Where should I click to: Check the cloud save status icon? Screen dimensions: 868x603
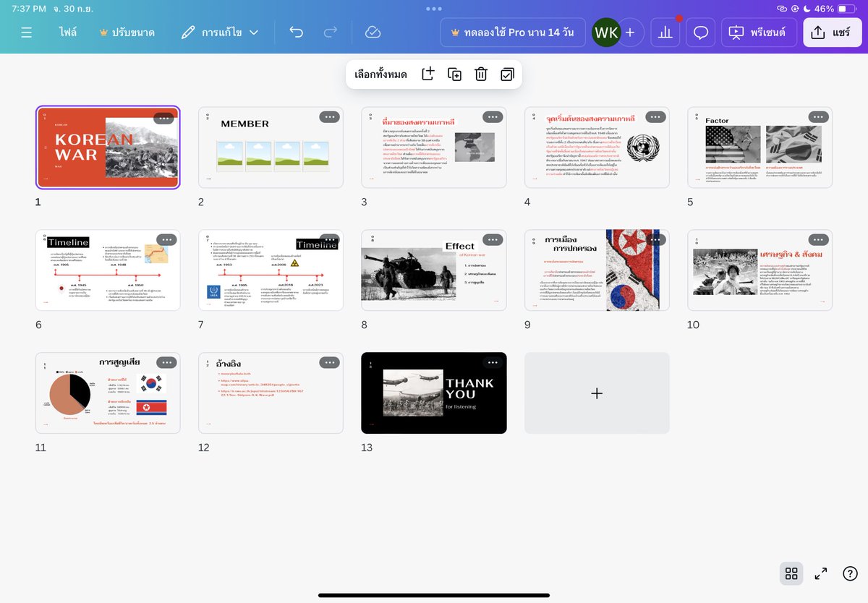click(x=373, y=33)
